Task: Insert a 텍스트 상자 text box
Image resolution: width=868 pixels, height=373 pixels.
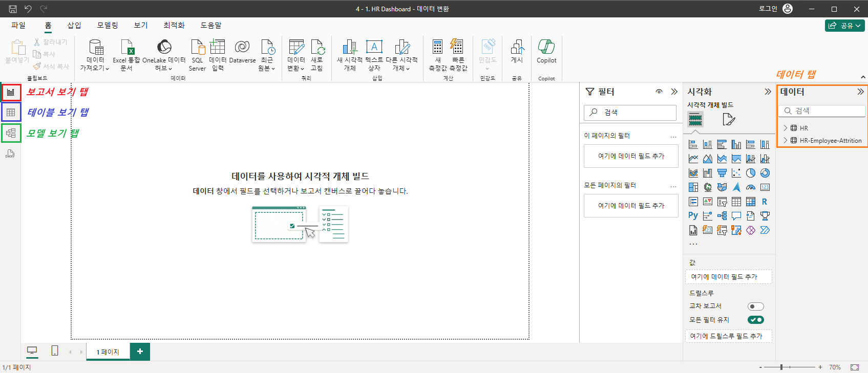Action: coord(374,55)
